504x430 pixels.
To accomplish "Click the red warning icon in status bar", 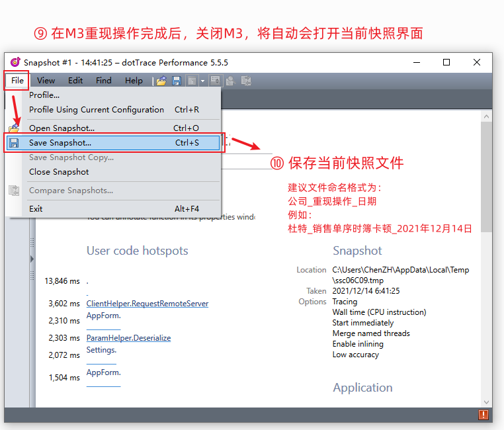I will [483, 415].
